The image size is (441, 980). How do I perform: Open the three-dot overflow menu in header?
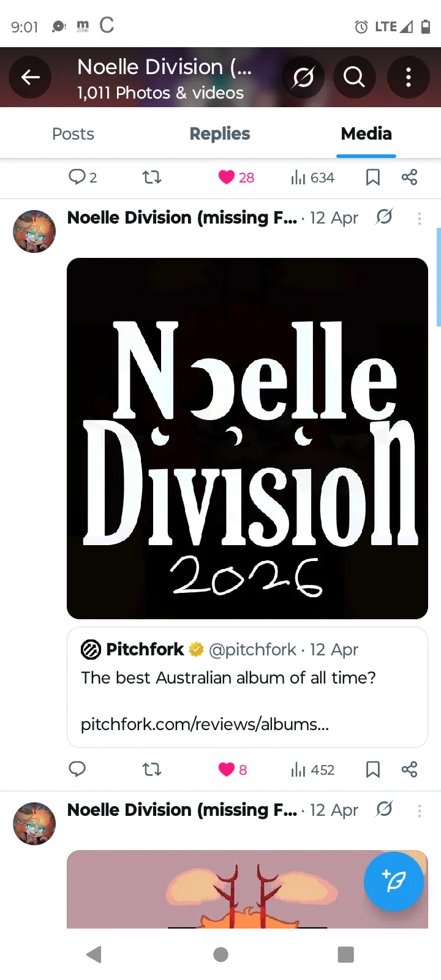(x=409, y=77)
